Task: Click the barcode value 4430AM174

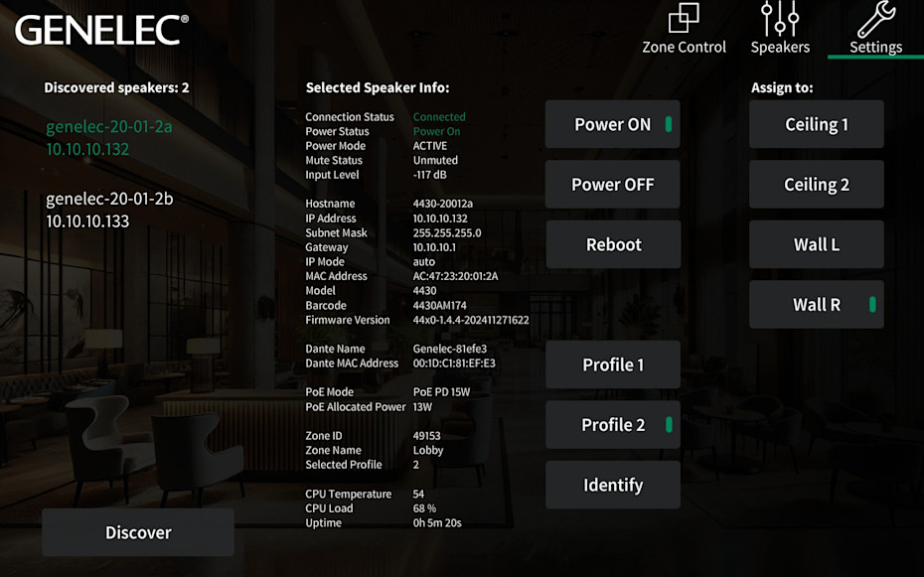Action: tap(439, 306)
